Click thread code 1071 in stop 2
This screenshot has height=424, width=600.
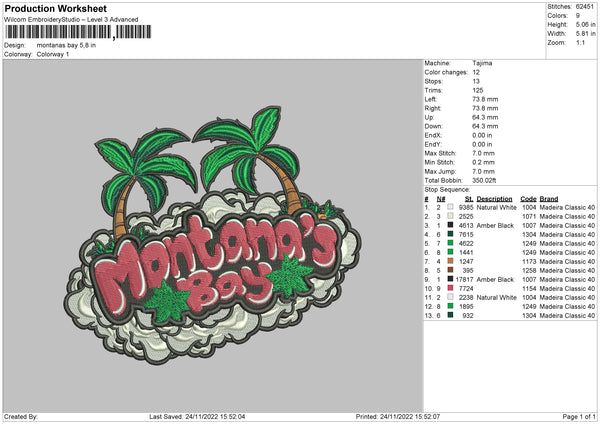[529, 216]
